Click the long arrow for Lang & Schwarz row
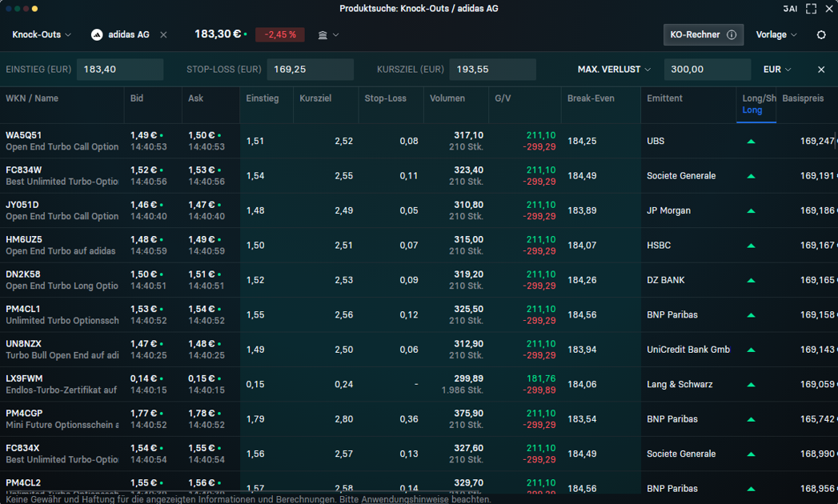This screenshot has width=838, height=504. [x=751, y=384]
